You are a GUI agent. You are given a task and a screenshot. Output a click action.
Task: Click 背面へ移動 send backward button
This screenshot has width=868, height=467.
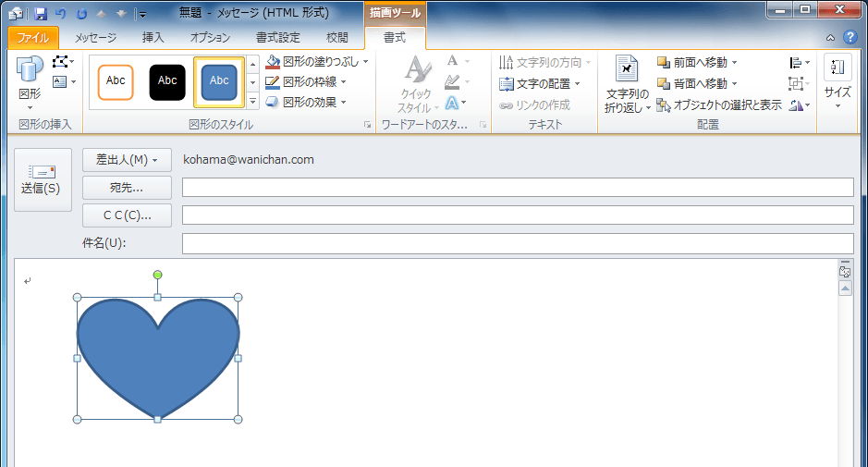point(692,83)
